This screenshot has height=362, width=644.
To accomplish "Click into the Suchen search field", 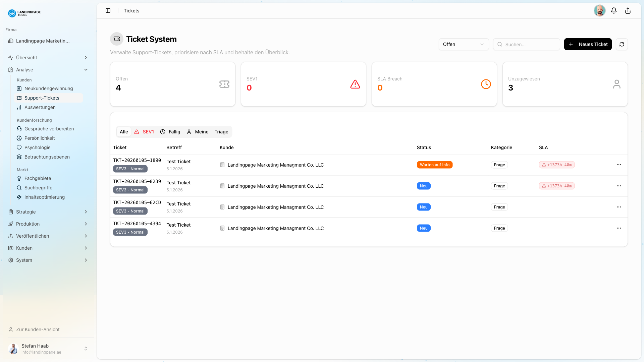I will (527, 44).
